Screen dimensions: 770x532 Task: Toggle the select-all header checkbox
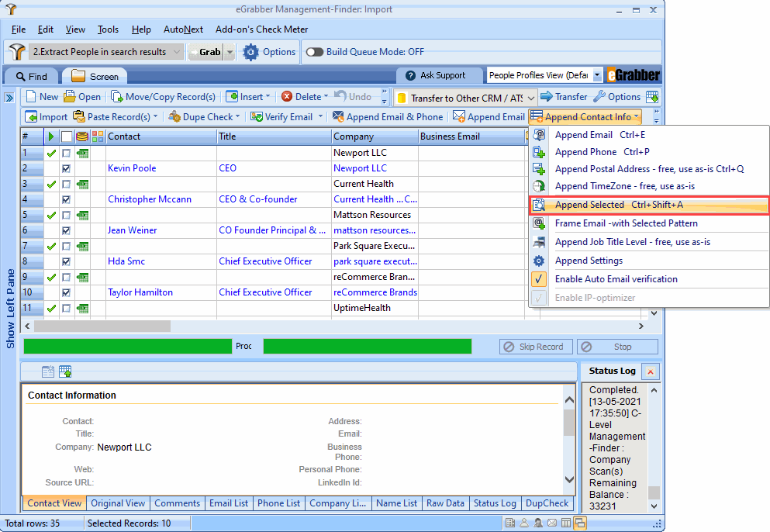(66, 136)
